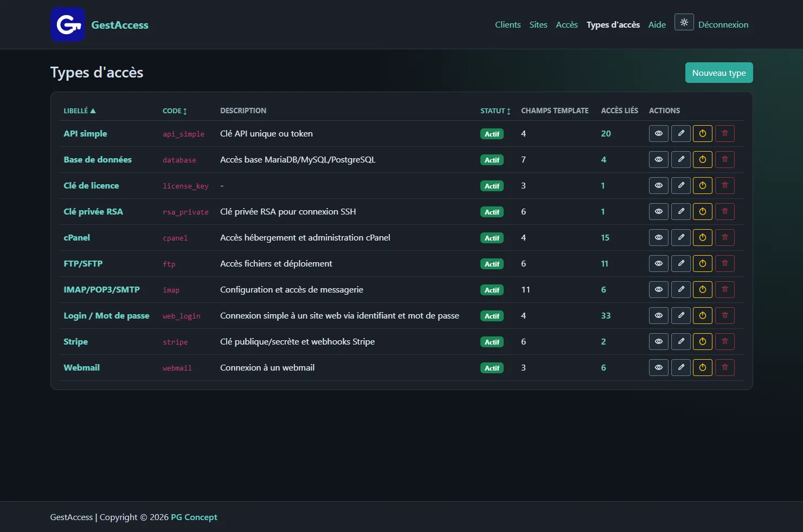Screen dimensions: 803x532
Task: Open the PG Concept footer link
Action: click(x=194, y=517)
